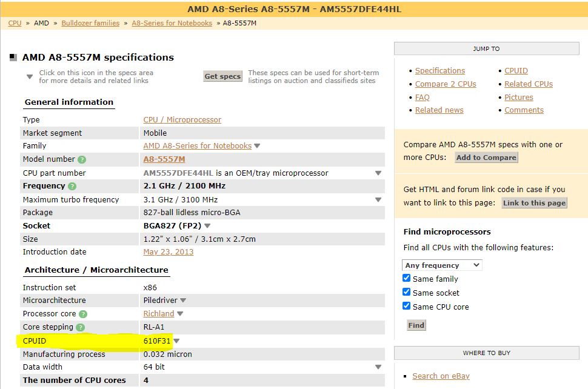This screenshot has height=389, width=588.
Task: Click the '64 bit' data width value
Action: 154,367
